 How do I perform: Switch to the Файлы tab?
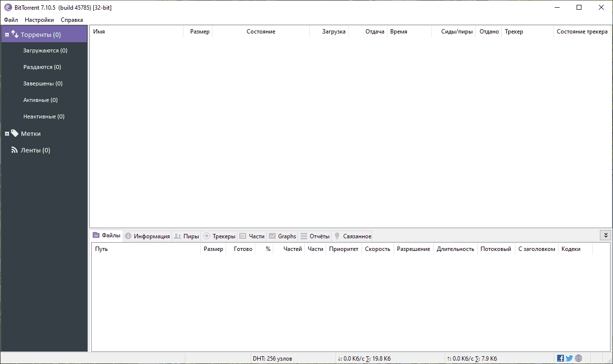click(x=106, y=235)
